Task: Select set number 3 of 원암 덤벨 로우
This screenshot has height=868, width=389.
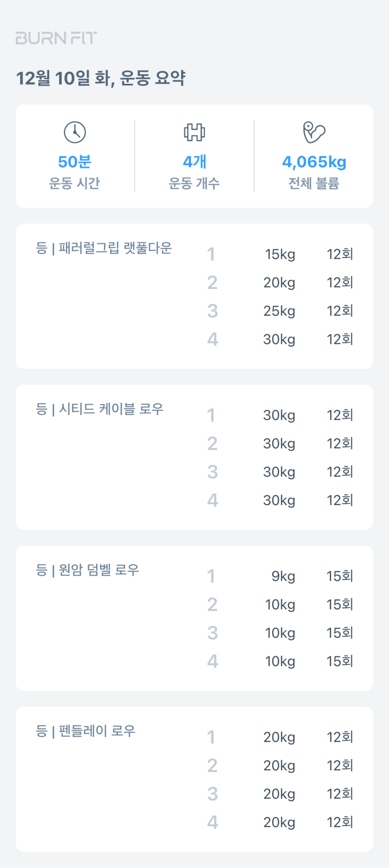Action: [x=212, y=633]
